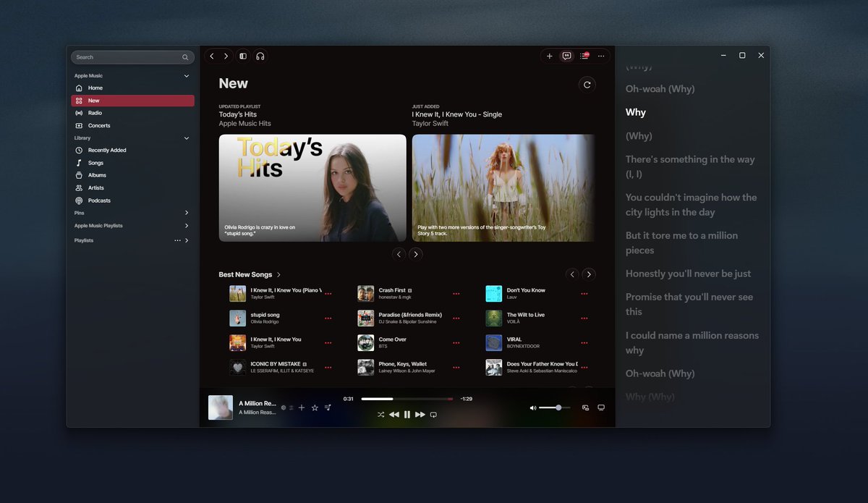
Task: Jump to lyric "Honestly you'll never be just"
Action: click(x=688, y=274)
